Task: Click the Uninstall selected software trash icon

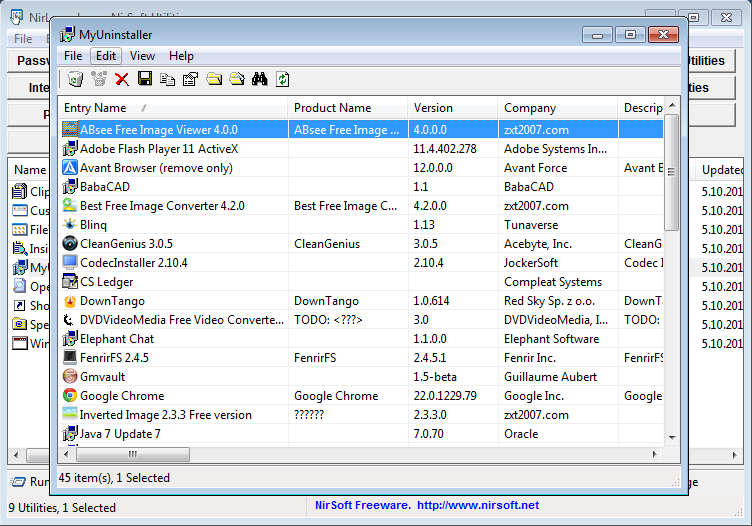Action: pos(73,79)
